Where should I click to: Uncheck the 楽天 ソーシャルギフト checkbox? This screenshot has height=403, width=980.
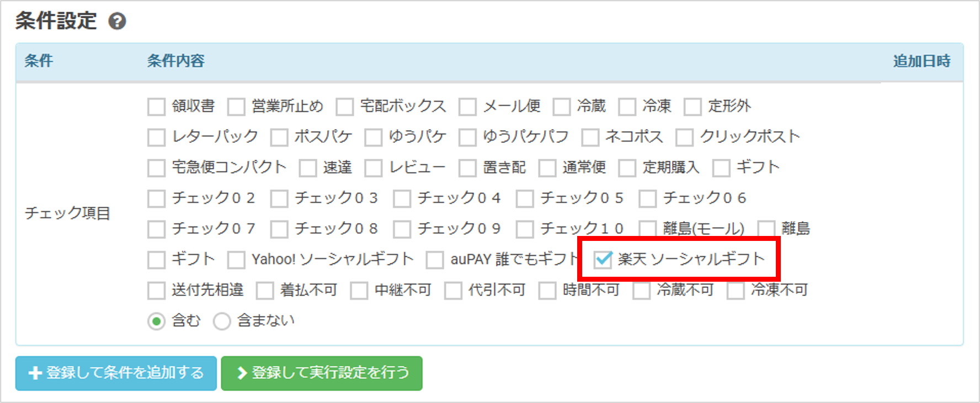click(603, 259)
